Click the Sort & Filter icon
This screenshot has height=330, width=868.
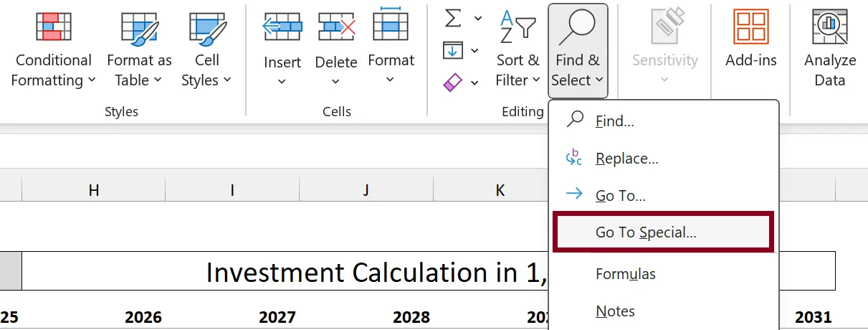(x=518, y=27)
